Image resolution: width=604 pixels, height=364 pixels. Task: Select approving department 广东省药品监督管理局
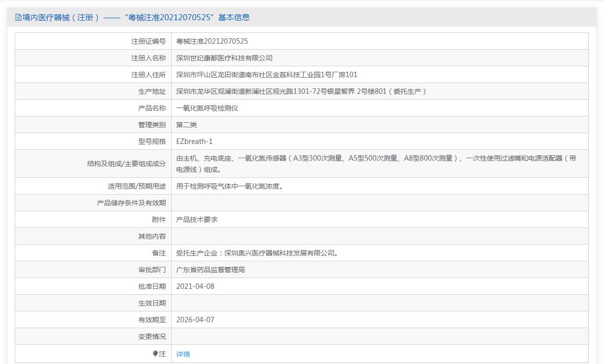(210, 270)
